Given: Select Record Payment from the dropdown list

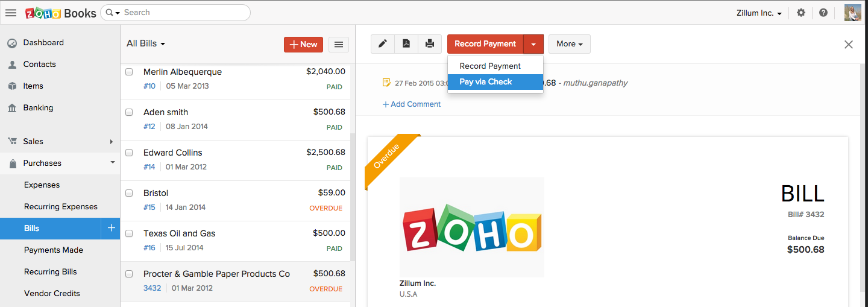Looking at the screenshot, I should (490, 66).
